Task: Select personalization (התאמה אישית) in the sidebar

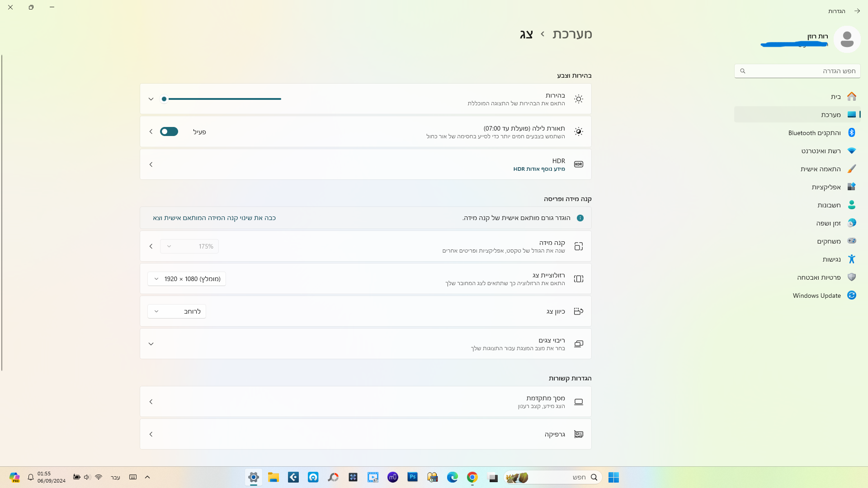Action: point(820,169)
